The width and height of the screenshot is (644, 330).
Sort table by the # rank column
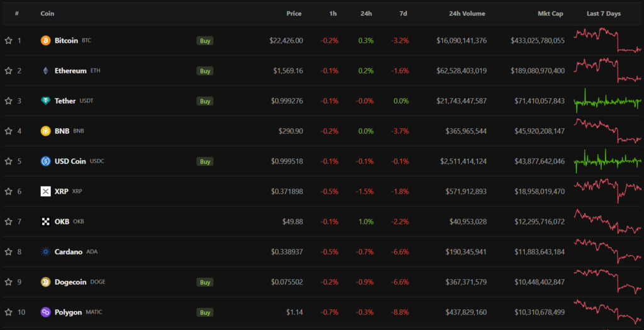coord(17,14)
